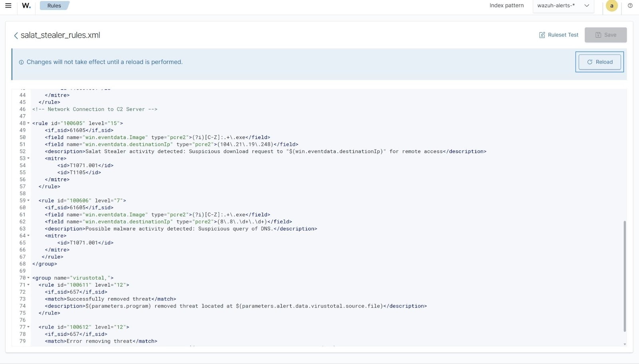Collapse rule 100606 fold arrow on line 59
The height and width of the screenshot is (364, 639).
[28, 200]
